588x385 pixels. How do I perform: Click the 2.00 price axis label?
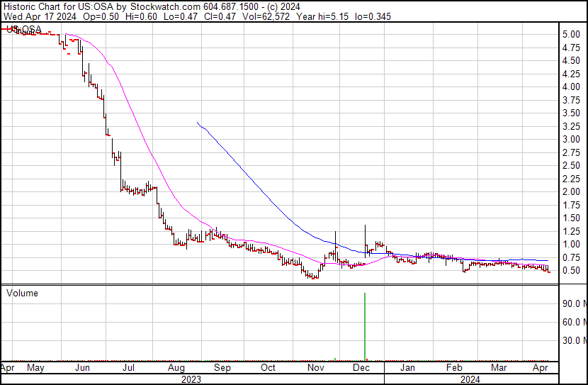[571, 192]
